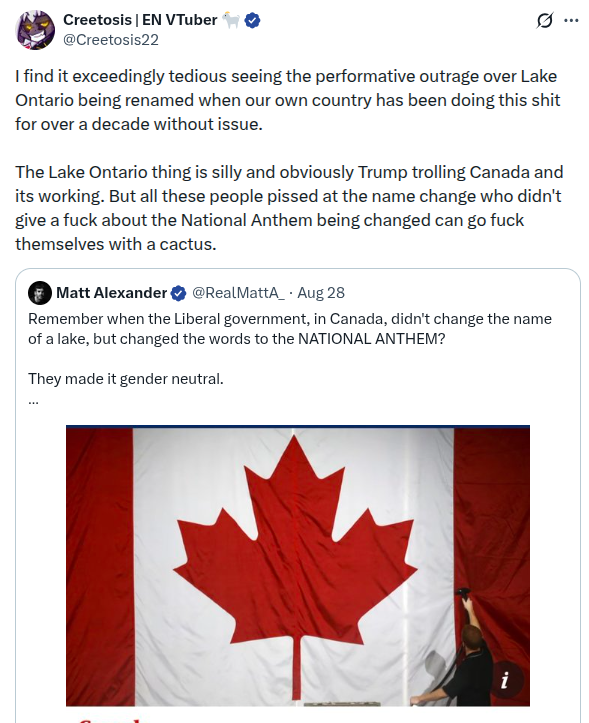The width and height of the screenshot is (589, 723).
Task: Click the second paragraph about National Anthem
Action: 289,208
